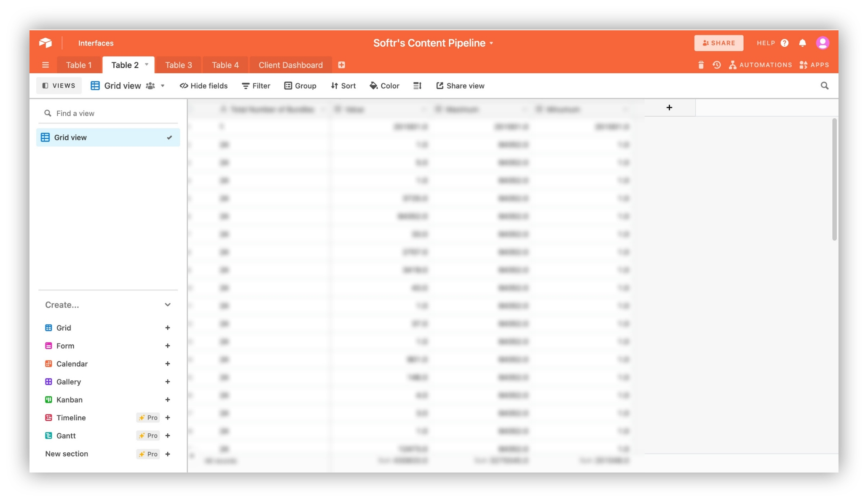The image size is (868, 502).
Task: Open the user account avatar
Action: (x=822, y=43)
